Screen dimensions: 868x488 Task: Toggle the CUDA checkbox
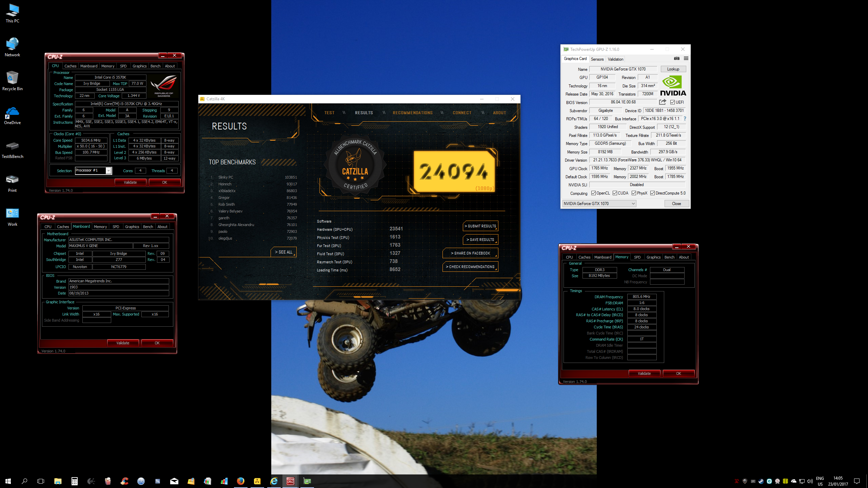[x=615, y=193]
